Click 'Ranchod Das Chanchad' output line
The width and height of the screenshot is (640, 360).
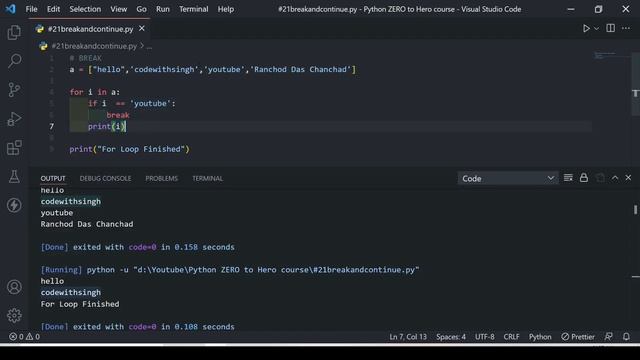pyautogui.click(x=87, y=224)
